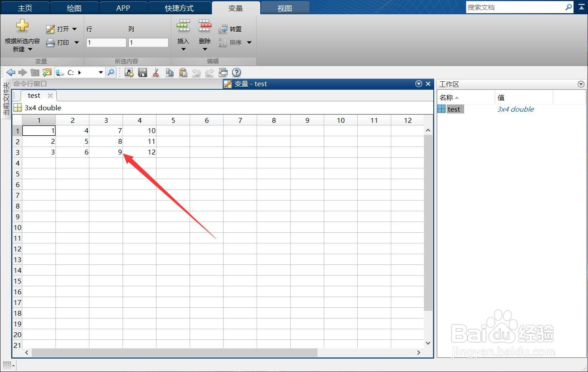588x372 pixels.
Task: Click row header 15
Action: click(17, 281)
